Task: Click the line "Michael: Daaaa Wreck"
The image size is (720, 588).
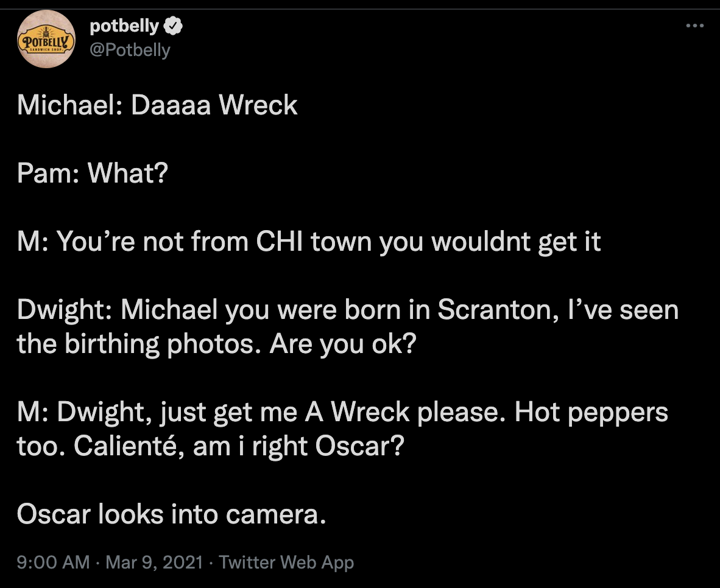Action: pyautogui.click(x=157, y=106)
